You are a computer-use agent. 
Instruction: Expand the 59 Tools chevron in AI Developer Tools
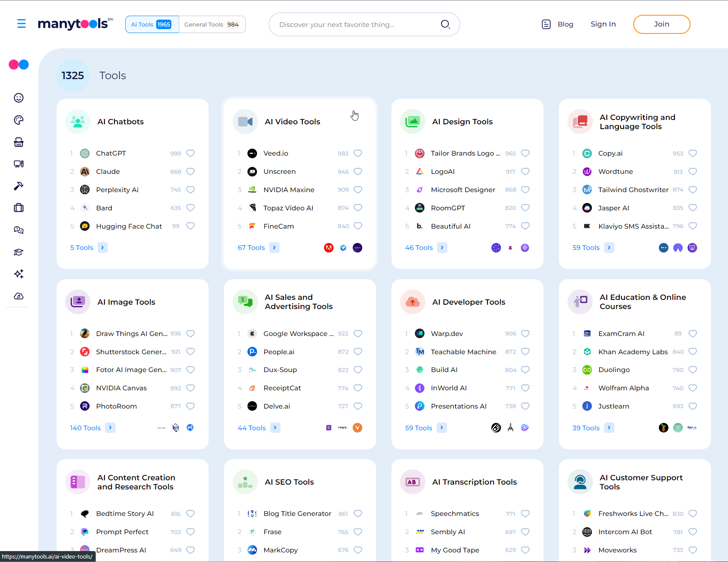click(x=442, y=428)
